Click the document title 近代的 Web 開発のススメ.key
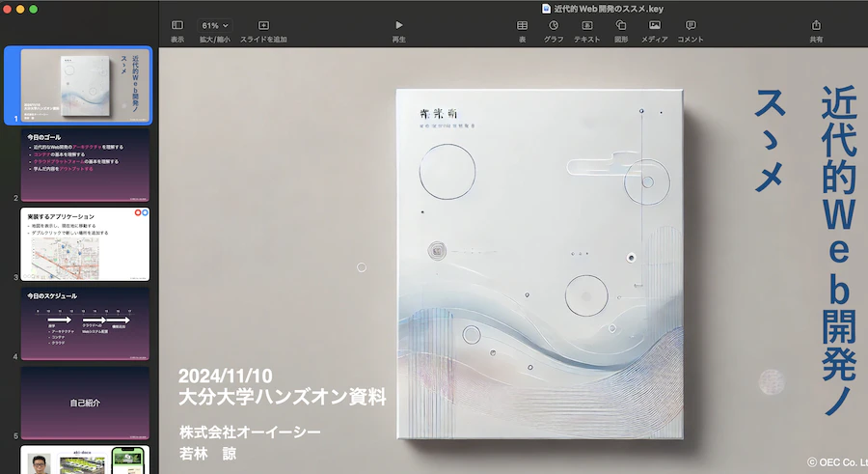Image resolution: width=868 pixels, height=474 pixels. [609, 9]
